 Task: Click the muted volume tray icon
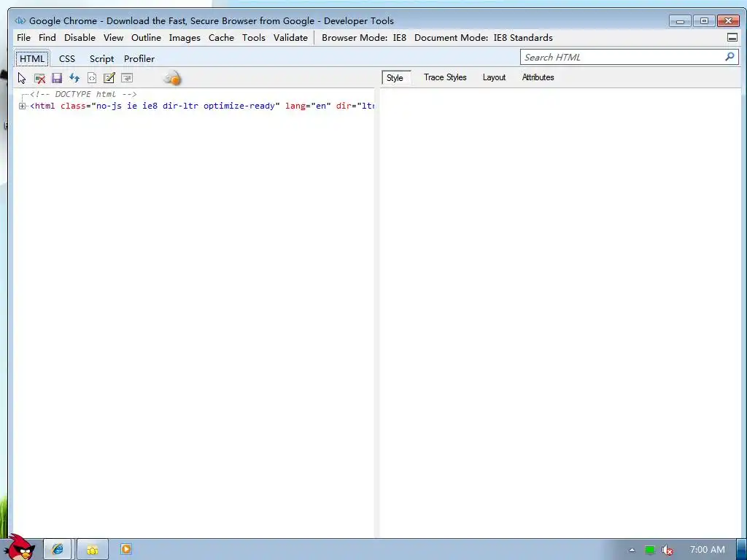coord(667,550)
